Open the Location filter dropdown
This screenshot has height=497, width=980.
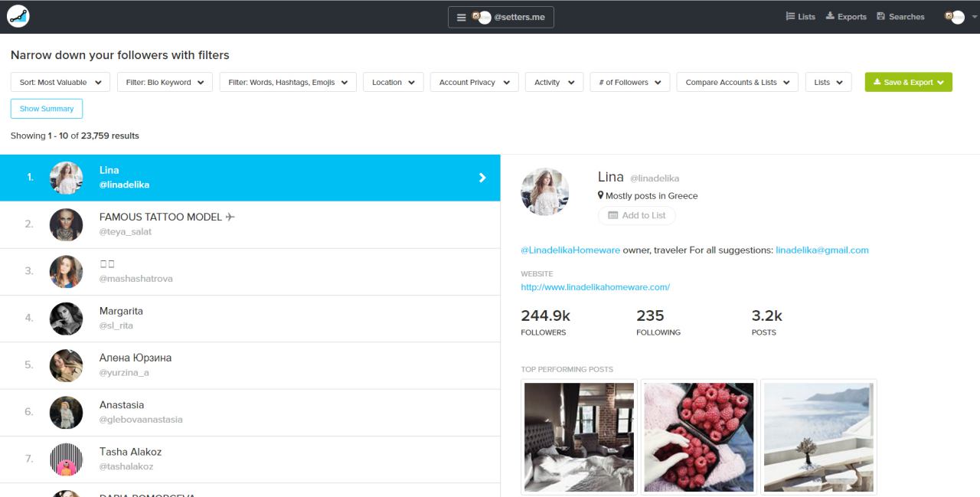click(x=394, y=82)
